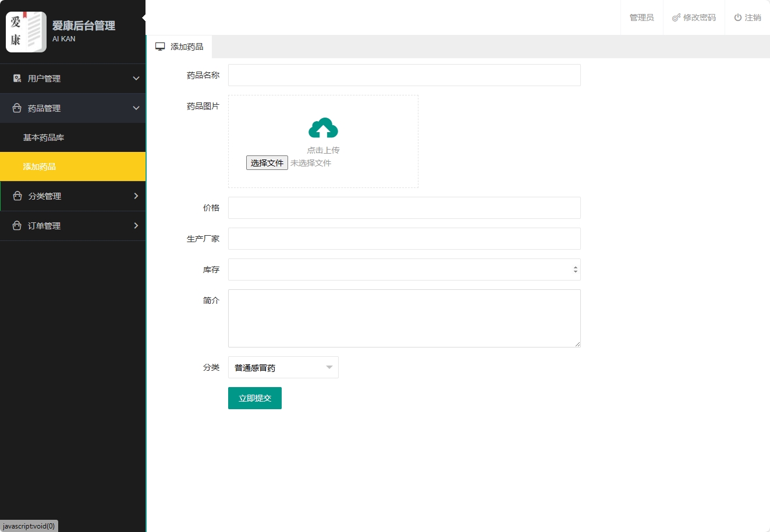The height and width of the screenshot is (532, 770).
Task: Click the key icon next to 修改密码
Action: coord(675,17)
